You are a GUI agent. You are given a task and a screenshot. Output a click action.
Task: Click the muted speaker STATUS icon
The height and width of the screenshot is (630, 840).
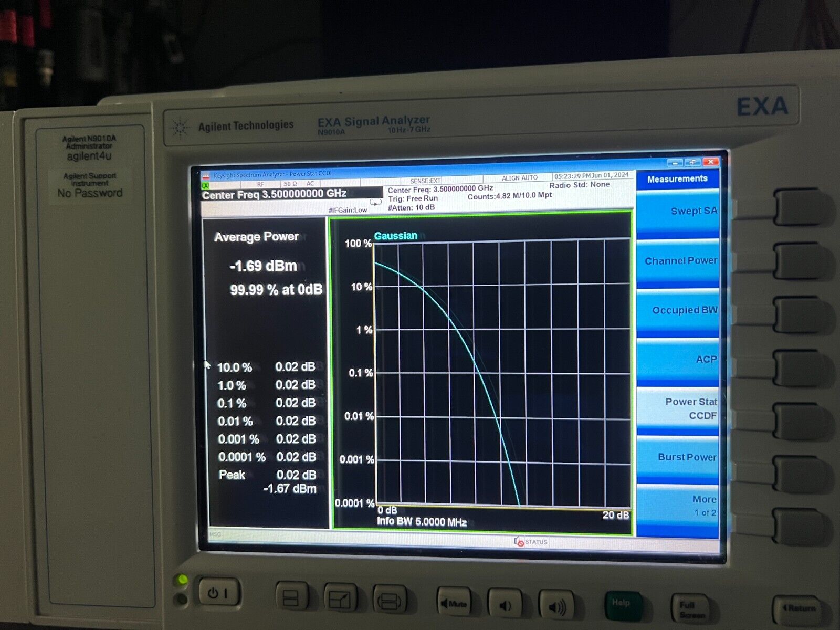pyautogui.click(x=518, y=541)
